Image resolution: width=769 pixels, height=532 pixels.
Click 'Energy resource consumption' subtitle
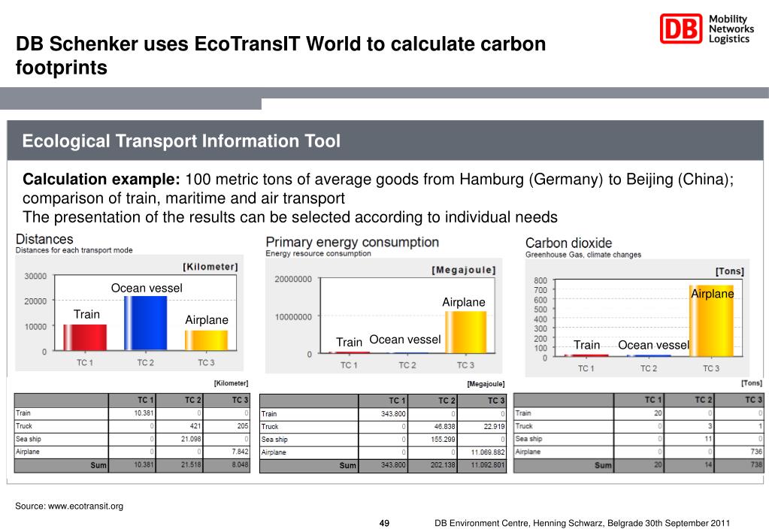[x=318, y=253]
